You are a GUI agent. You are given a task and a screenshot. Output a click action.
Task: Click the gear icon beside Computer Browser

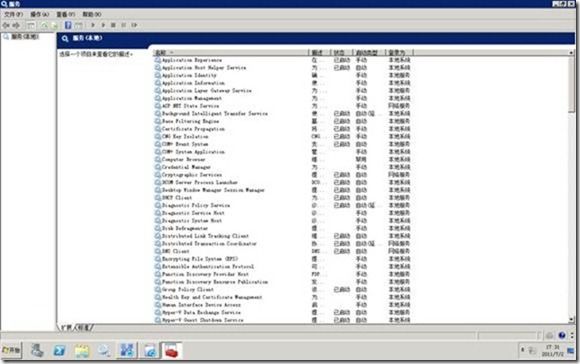158,159
